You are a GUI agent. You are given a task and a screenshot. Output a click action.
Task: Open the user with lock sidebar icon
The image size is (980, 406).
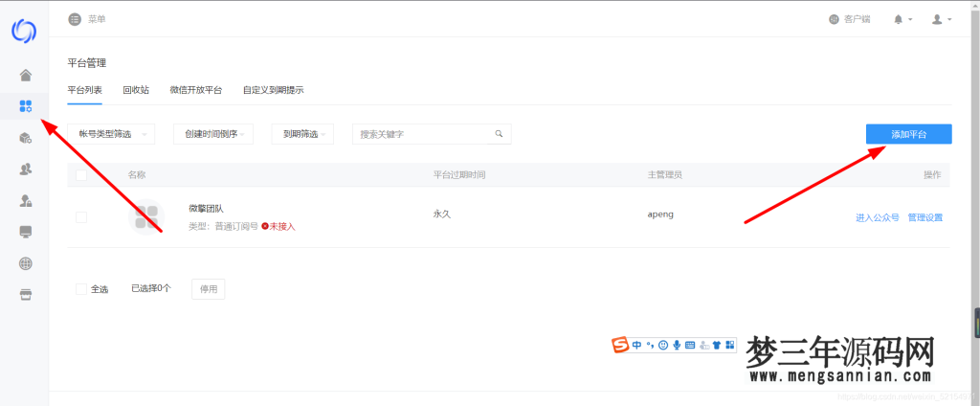click(26, 200)
